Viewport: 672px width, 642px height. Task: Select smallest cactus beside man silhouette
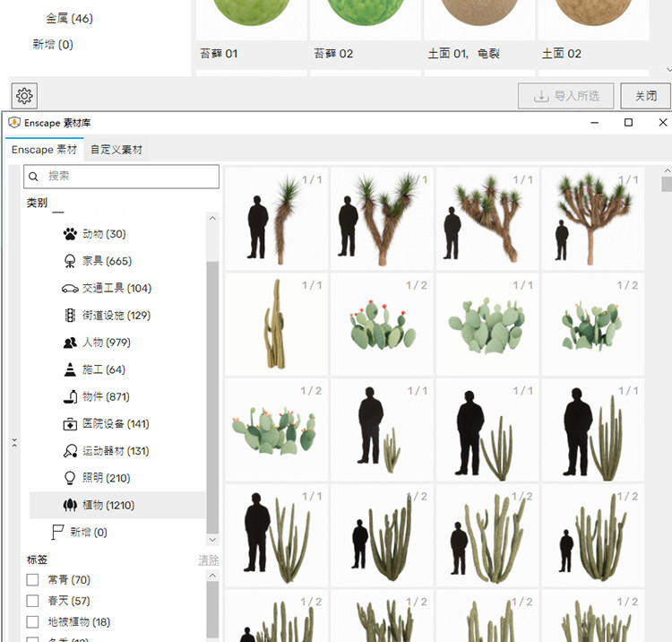382,429
